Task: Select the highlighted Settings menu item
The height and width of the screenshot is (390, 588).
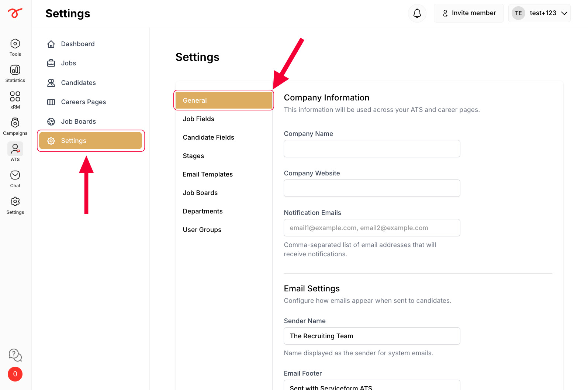Action: [x=91, y=141]
